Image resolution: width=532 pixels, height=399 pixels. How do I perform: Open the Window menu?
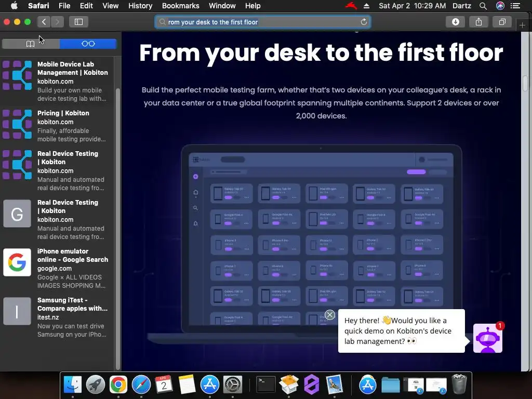pos(222,6)
